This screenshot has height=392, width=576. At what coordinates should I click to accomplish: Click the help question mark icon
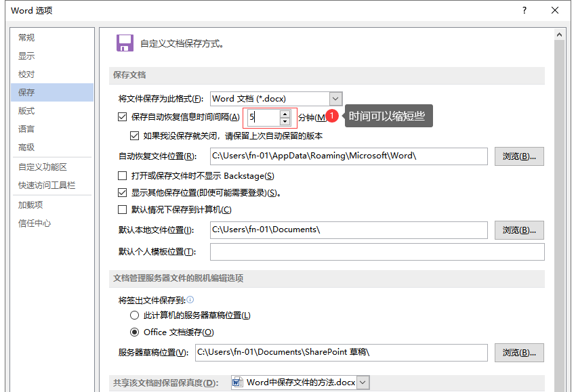(524, 10)
